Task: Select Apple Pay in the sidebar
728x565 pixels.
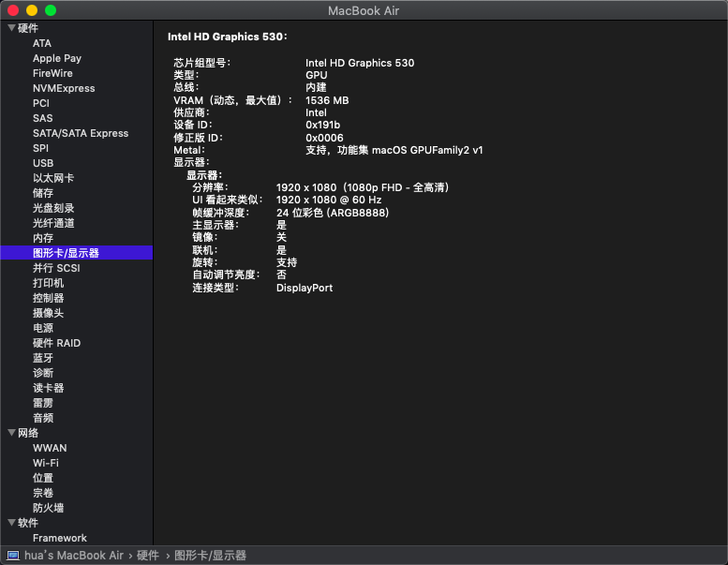Action: [x=57, y=58]
